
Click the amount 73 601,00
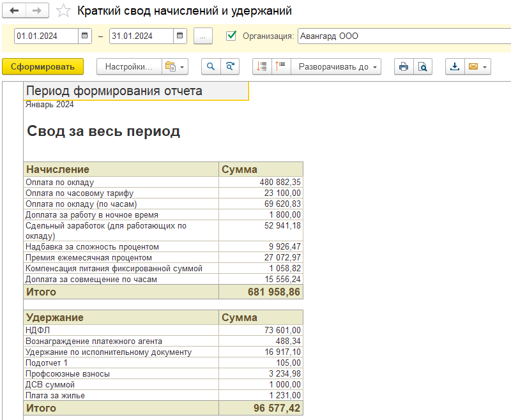coord(282,330)
